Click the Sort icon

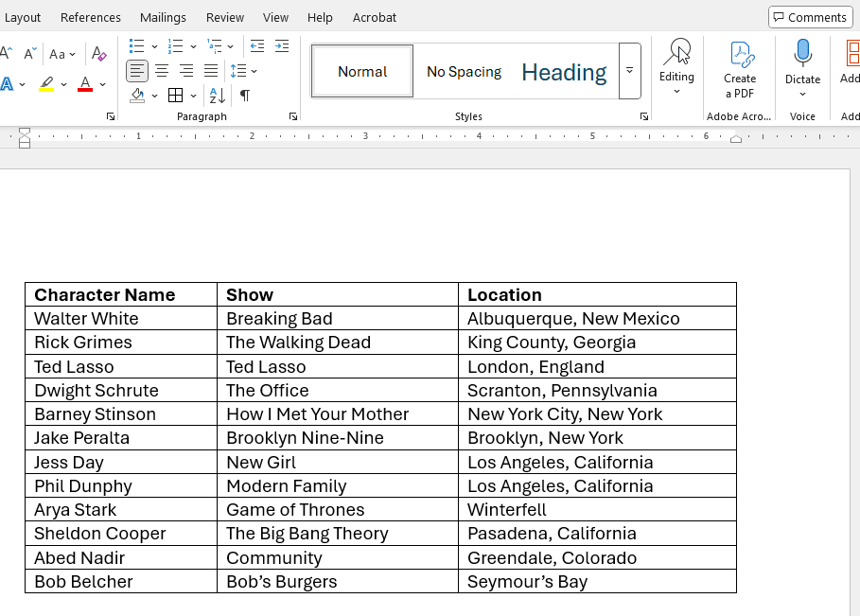[218, 96]
